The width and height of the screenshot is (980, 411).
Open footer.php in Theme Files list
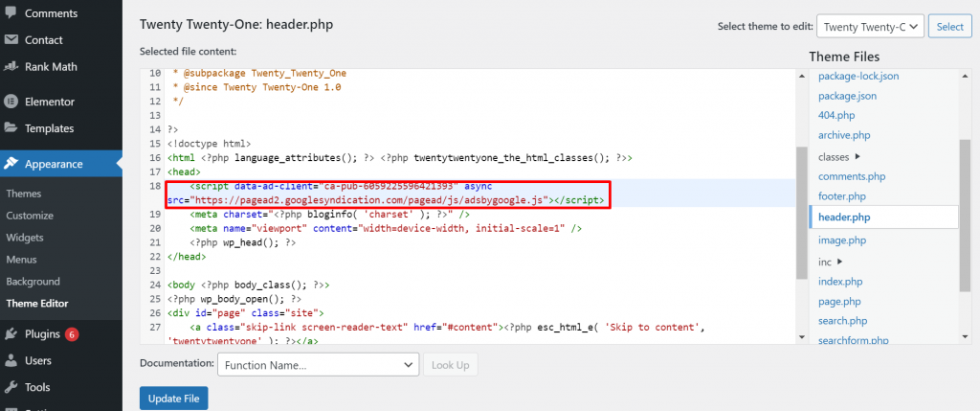(842, 196)
